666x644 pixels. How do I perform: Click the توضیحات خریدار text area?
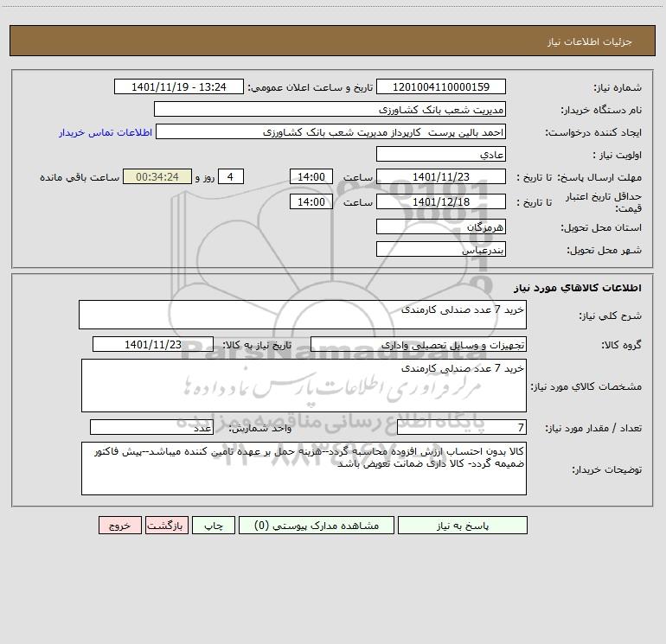point(304,469)
